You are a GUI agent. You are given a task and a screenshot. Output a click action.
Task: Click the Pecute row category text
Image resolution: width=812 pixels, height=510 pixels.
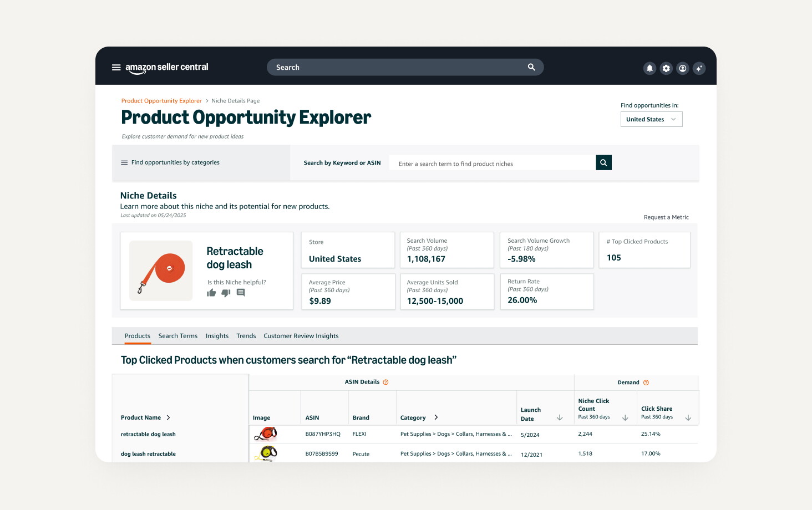click(x=456, y=453)
